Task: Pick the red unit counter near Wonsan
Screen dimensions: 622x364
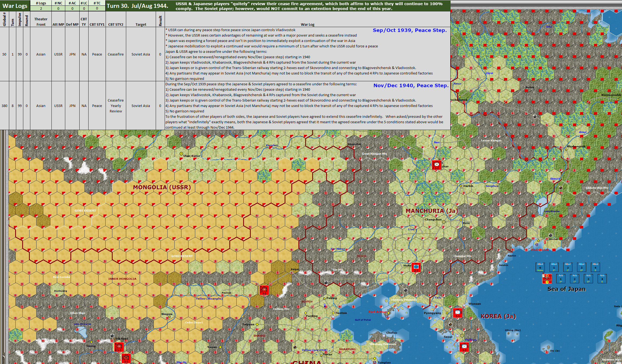Action: [458, 313]
